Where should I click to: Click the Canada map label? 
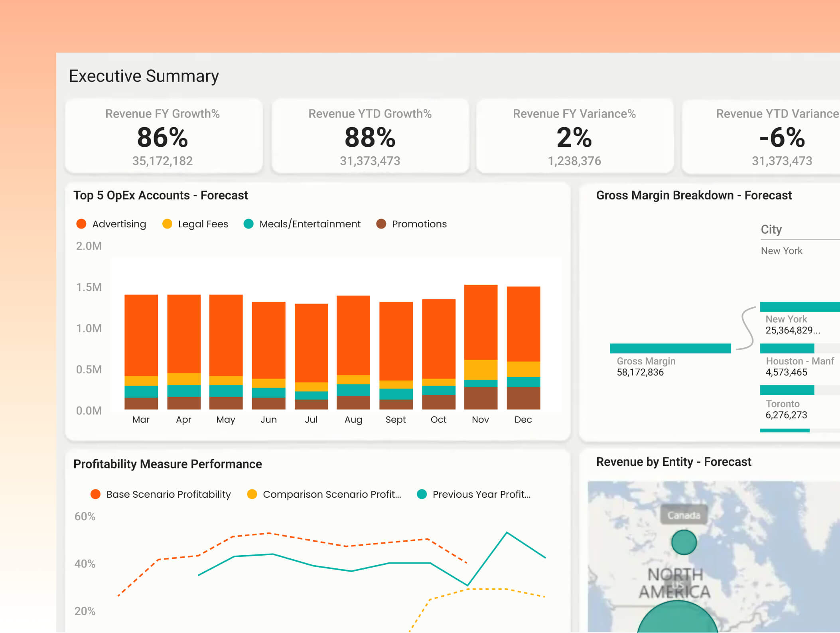684,515
